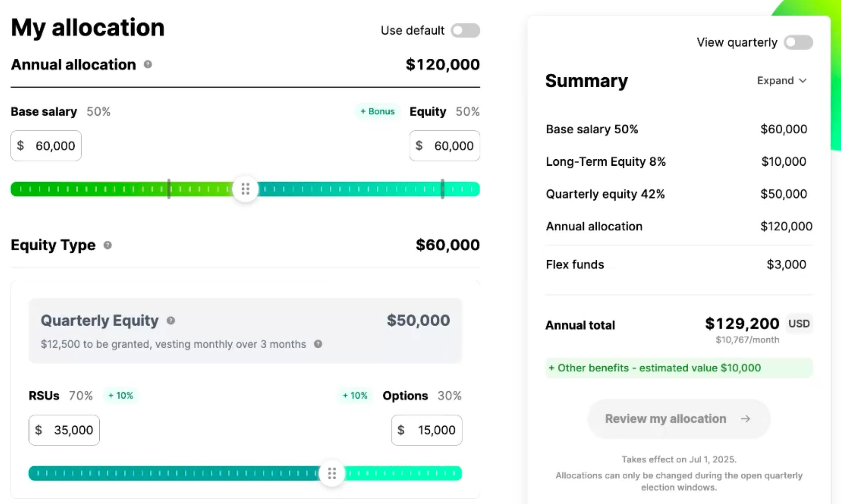
Task: Click the Options amount input 15,000
Action: pyautogui.click(x=427, y=430)
